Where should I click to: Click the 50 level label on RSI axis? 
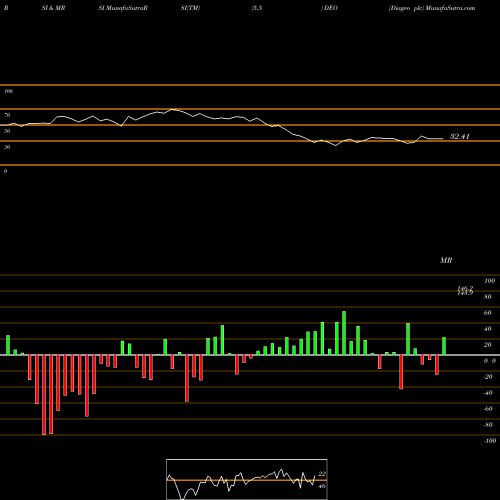pos(7,131)
